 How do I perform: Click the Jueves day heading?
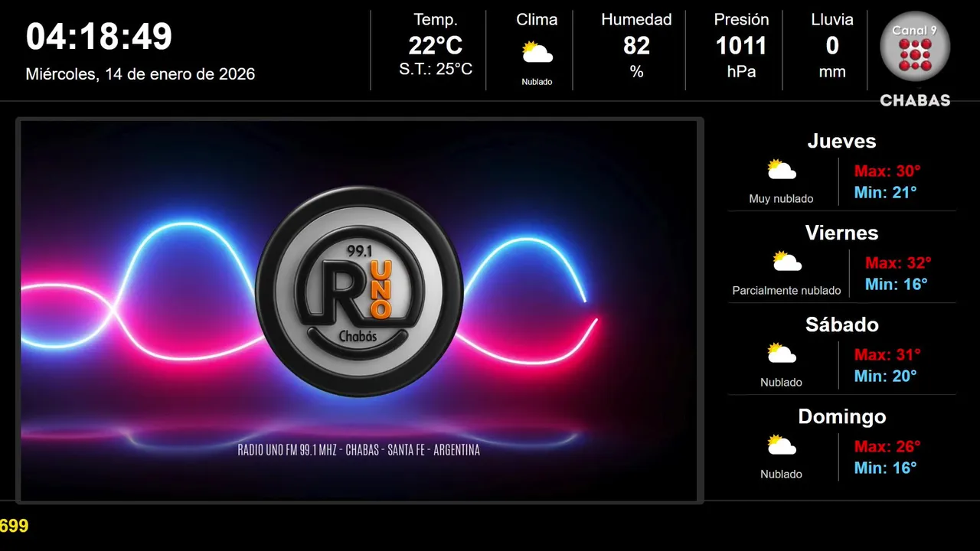tap(841, 141)
